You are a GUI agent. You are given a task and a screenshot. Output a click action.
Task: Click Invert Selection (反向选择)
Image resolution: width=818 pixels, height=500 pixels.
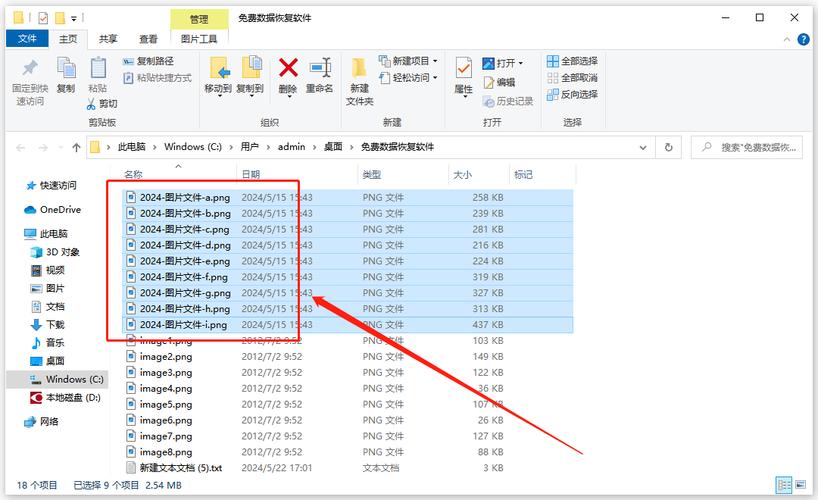pos(572,94)
